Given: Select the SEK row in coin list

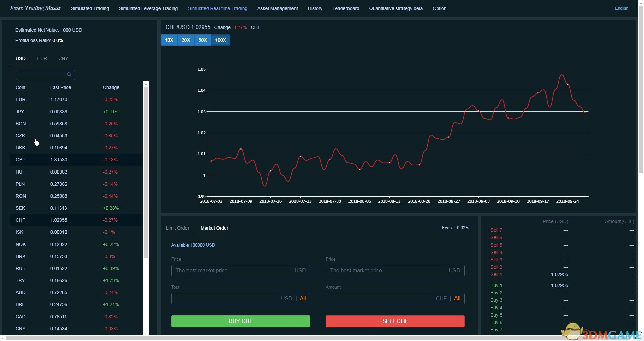Looking at the screenshot, I should tap(76, 208).
